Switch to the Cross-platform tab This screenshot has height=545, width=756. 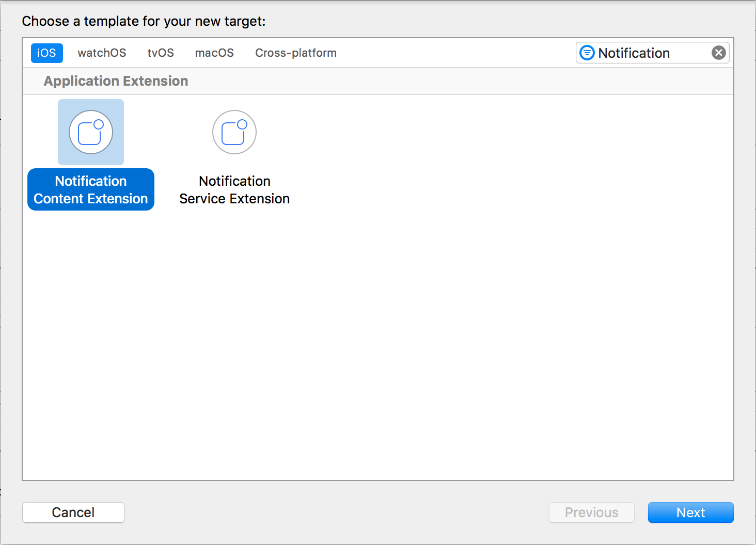pyautogui.click(x=296, y=53)
